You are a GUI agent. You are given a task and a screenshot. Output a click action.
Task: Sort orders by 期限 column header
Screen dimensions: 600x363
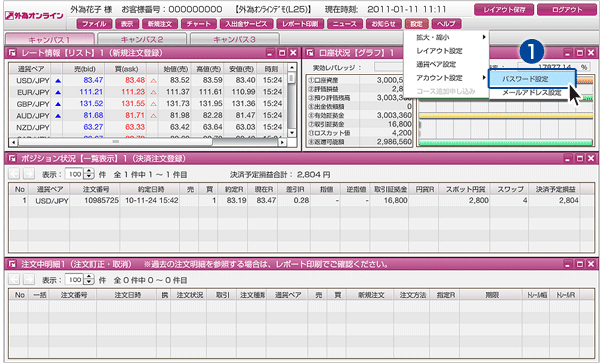(x=491, y=295)
